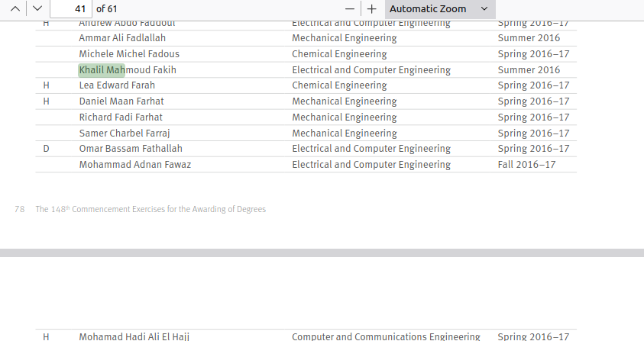Image resolution: width=644 pixels, height=341 pixels.
Task: Click the 'of 61' page count label
Action: point(107,8)
